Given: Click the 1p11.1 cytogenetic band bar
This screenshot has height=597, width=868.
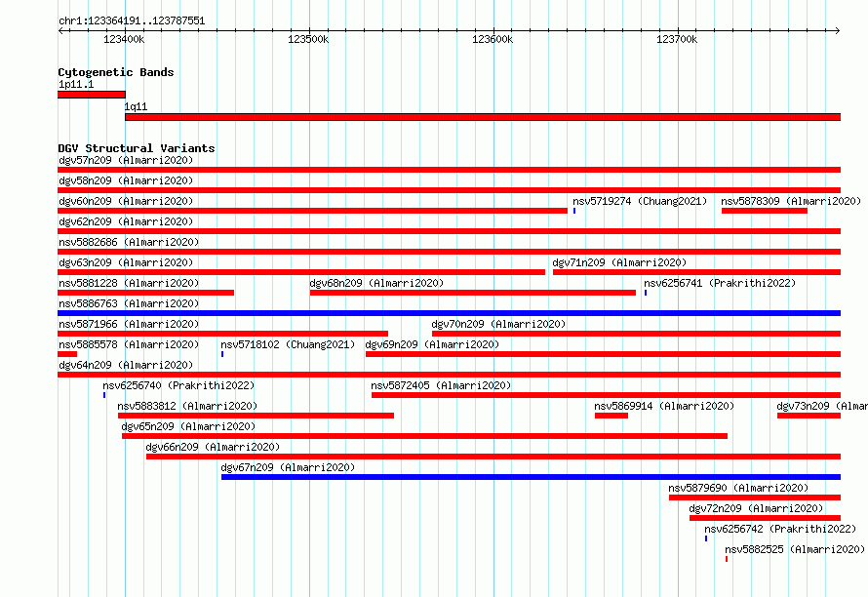Looking at the screenshot, I should pos(92,95).
